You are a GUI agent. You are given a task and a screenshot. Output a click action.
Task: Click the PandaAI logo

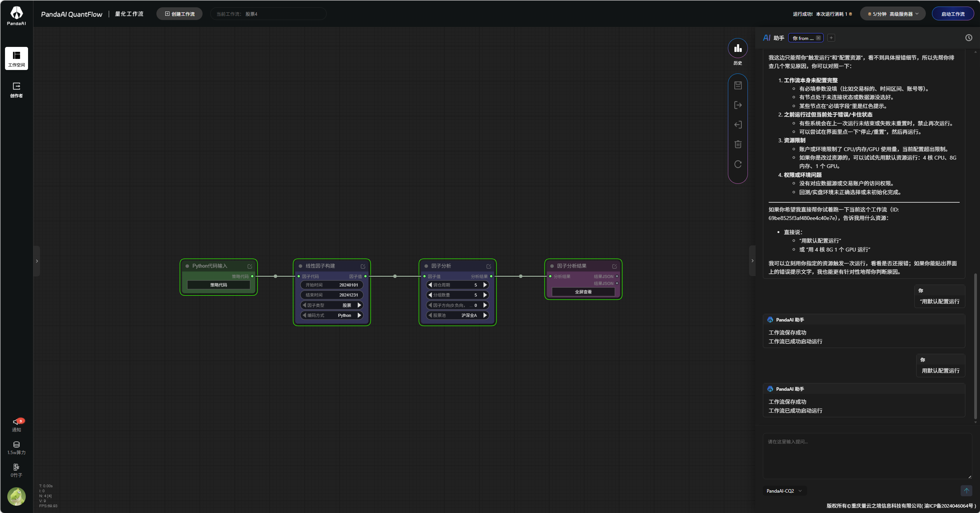(17, 16)
